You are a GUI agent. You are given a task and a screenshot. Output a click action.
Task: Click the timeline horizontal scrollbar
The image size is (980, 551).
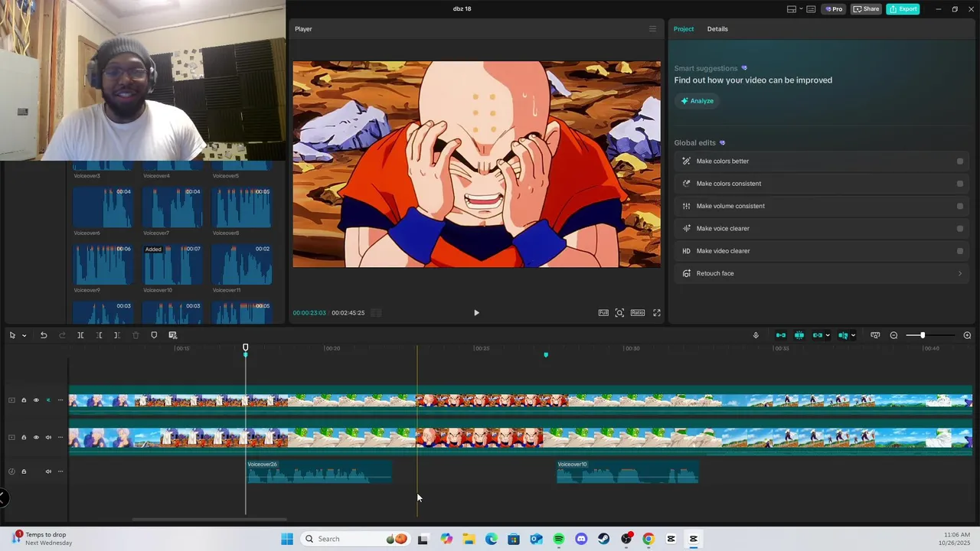point(209,520)
